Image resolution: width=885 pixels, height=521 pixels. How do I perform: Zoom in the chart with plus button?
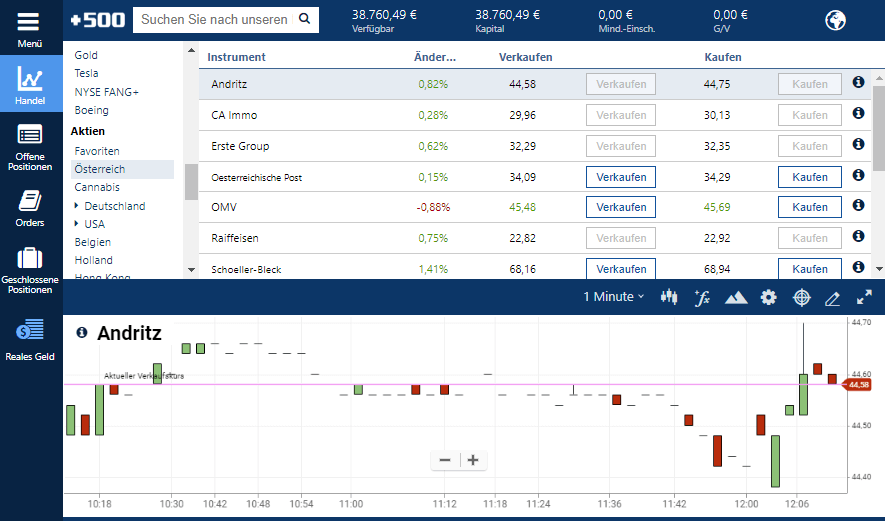[x=473, y=460]
